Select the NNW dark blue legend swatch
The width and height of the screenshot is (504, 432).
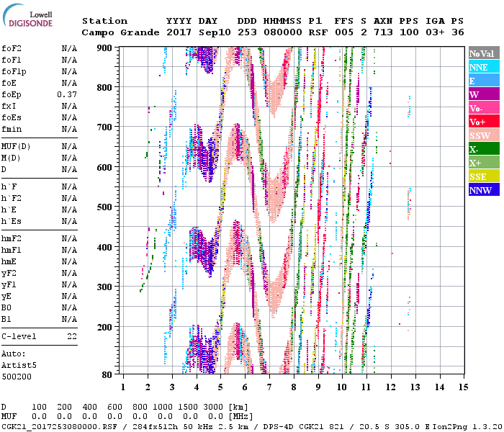pos(484,189)
